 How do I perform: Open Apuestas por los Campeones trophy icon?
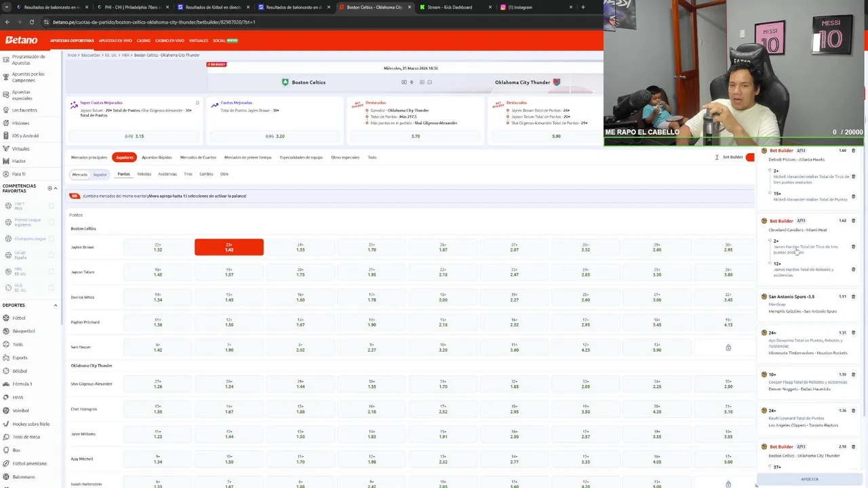(x=6, y=77)
